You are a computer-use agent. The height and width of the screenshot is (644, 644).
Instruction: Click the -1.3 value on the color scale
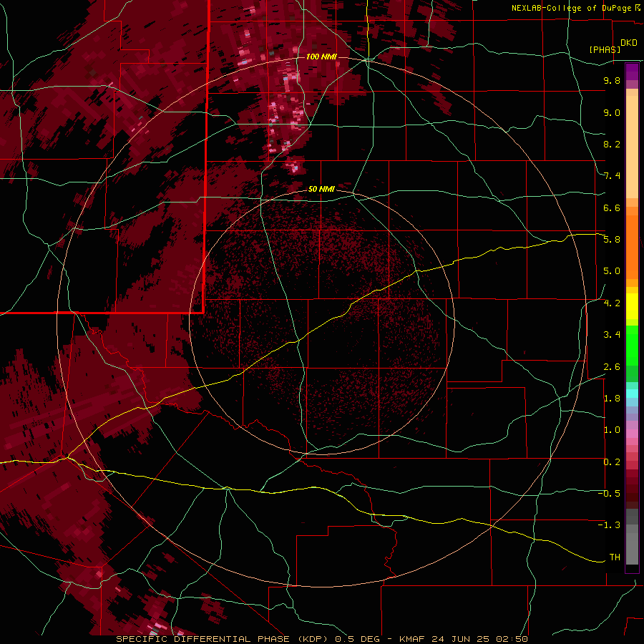click(x=609, y=525)
